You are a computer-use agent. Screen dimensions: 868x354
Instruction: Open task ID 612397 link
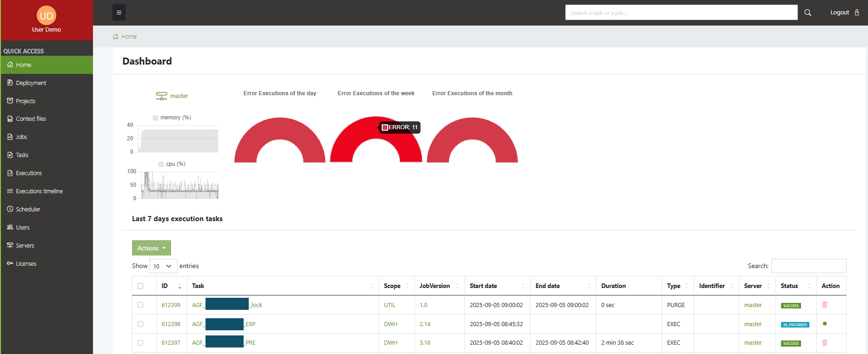tap(171, 343)
